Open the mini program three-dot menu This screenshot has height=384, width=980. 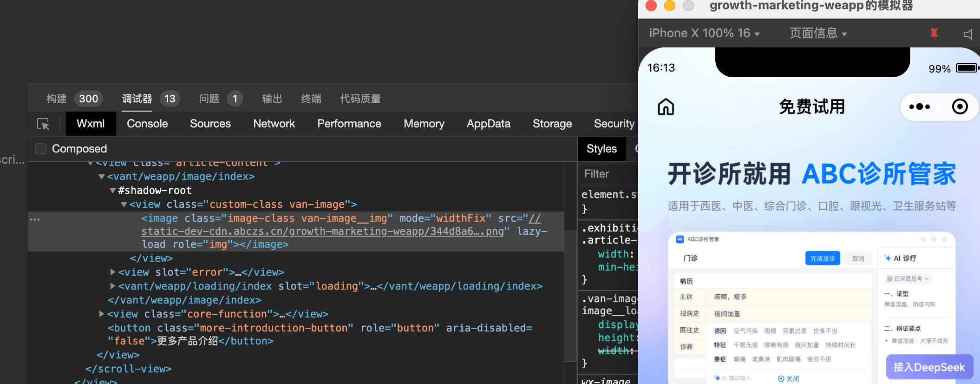(x=920, y=107)
